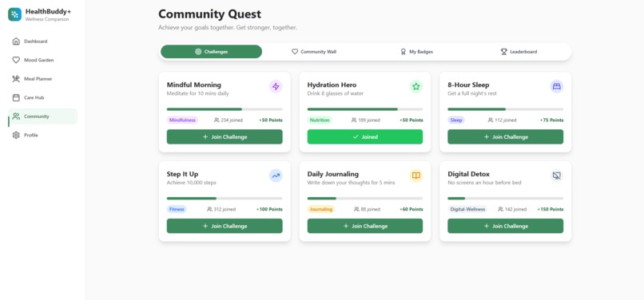Click the Dashboard home icon

(x=16, y=41)
